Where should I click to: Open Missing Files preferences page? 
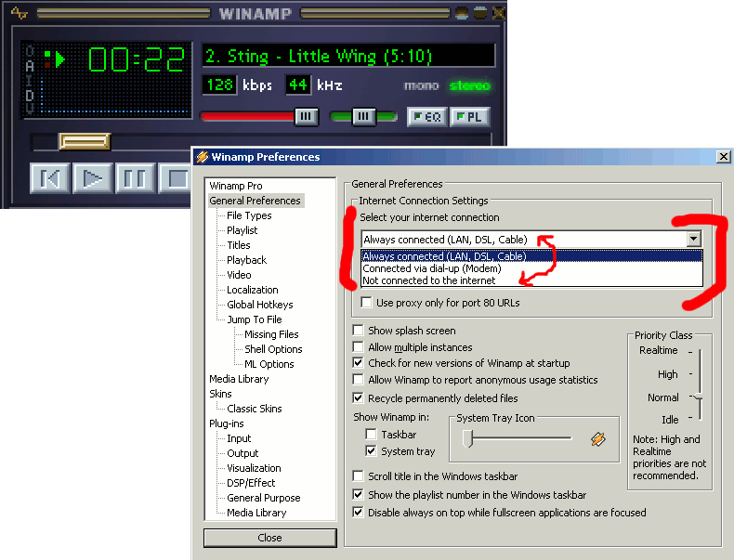click(x=271, y=334)
